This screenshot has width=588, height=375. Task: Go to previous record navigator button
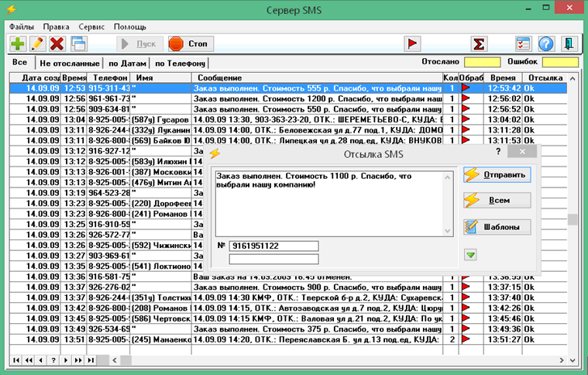(41, 360)
